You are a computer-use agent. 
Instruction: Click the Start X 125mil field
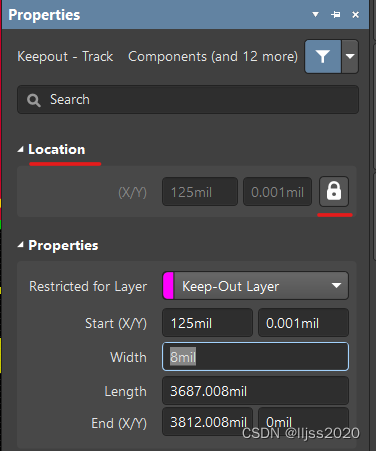(207, 323)
